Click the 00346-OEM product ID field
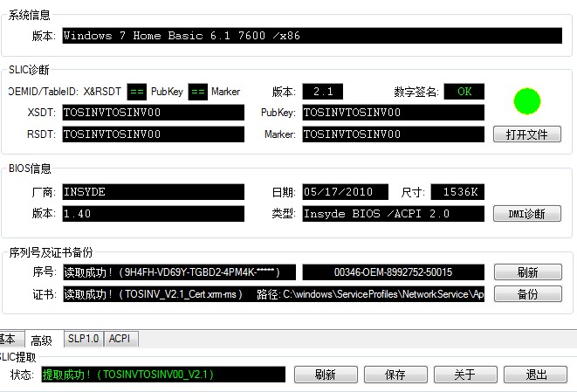Image resolution: width=577 pixels, height=392 pixels. [393, 272]
